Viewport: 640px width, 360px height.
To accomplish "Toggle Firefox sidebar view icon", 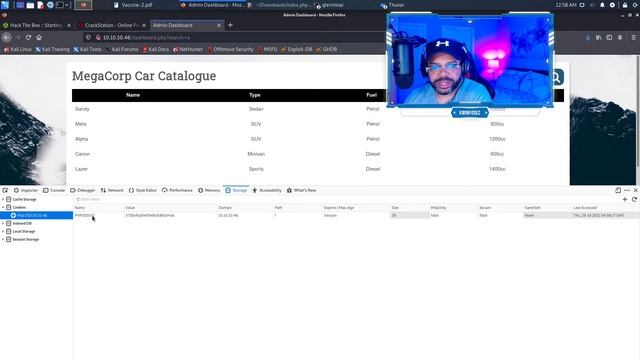I will pyautogui.click(x=609, y=38).
